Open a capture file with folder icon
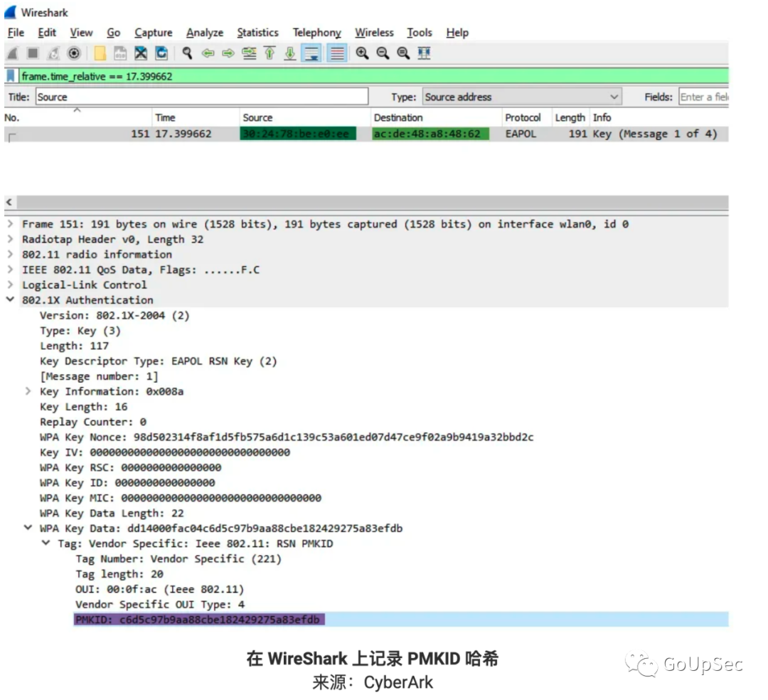 [x=100, y=53]
